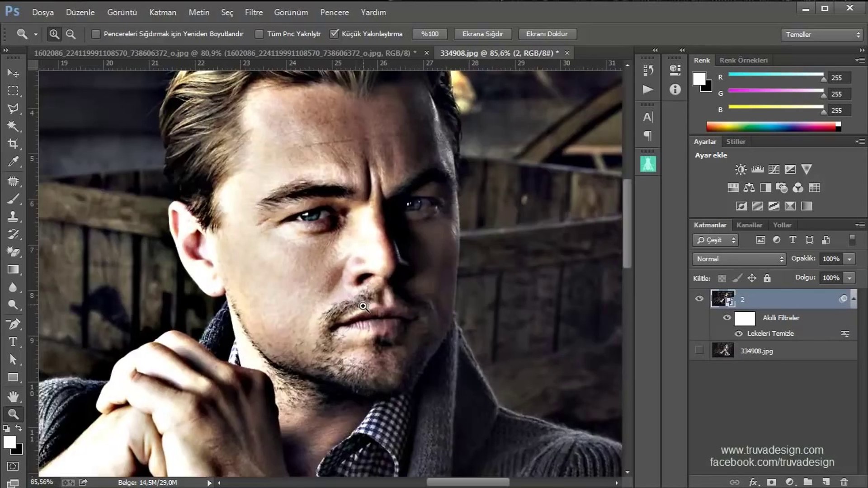Open the Filtre menu

pos(254,12)
